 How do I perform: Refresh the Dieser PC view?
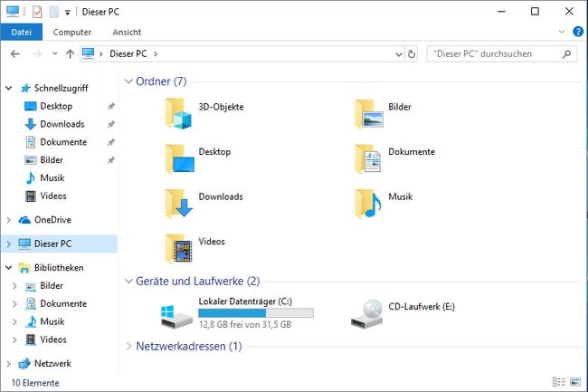click(x=412, y=54)
